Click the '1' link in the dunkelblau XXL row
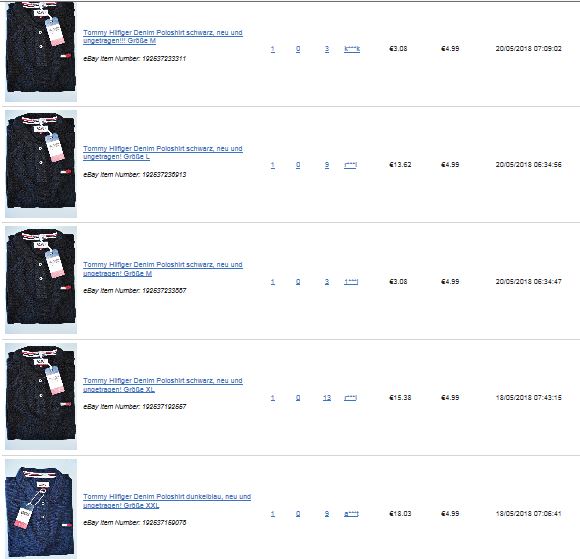The image size is (580, 559). click(273, 513)
